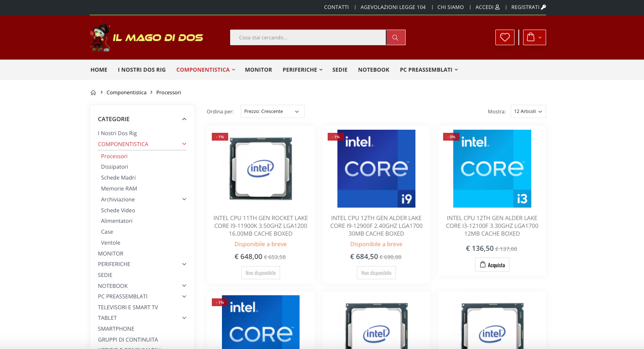
Task: Open AGEVOLAZIONI LEGGE 104 link
Action: [393, 7]
